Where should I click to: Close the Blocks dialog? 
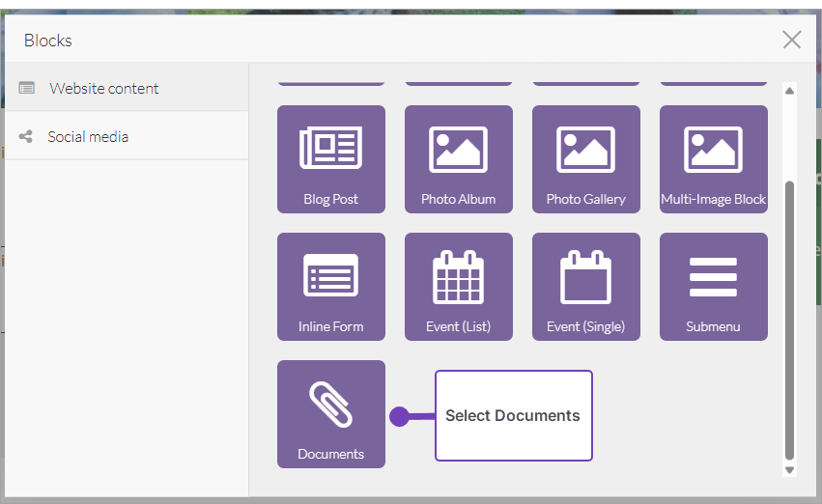[791, 40]
